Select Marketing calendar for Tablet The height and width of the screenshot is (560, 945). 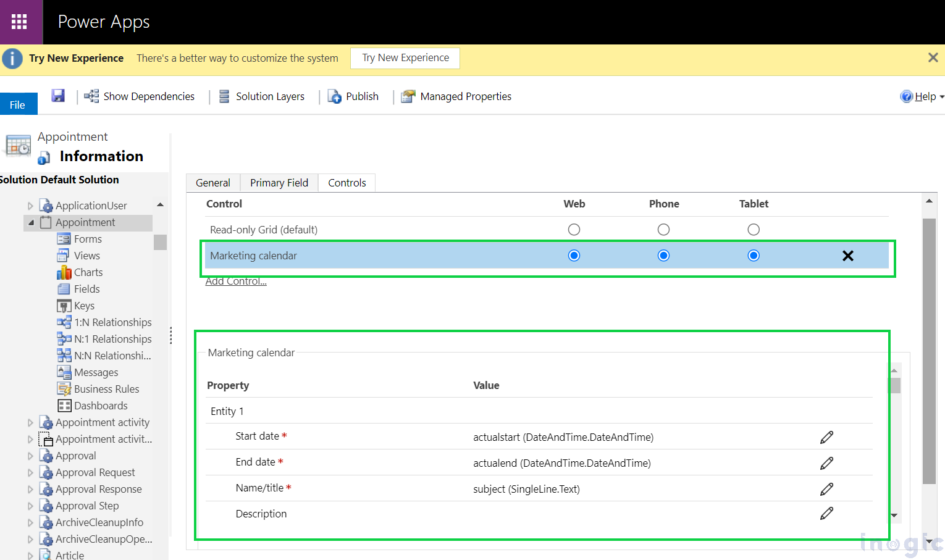(x=754, y=256)
